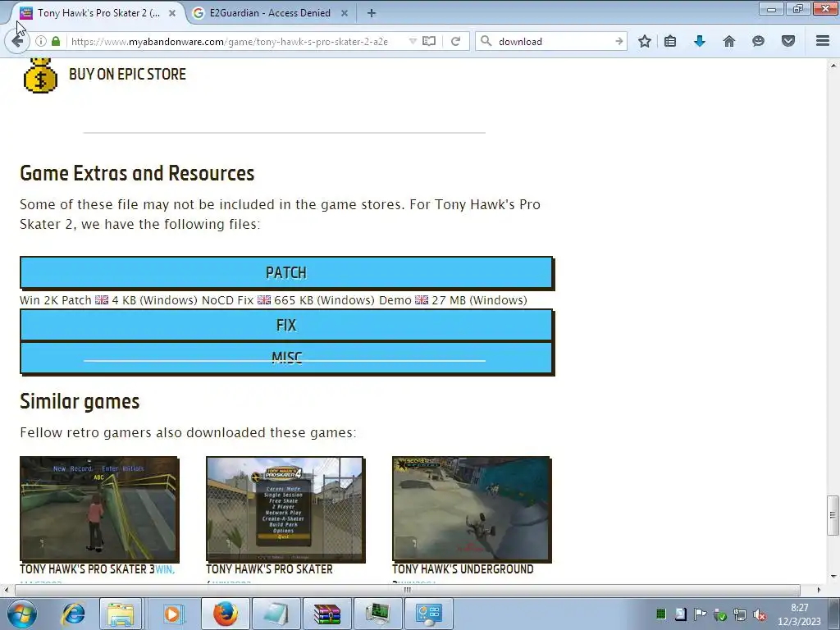Click the horizontal scrollbar right arrow
Screen dimensions: 840x630
[819, 590]
